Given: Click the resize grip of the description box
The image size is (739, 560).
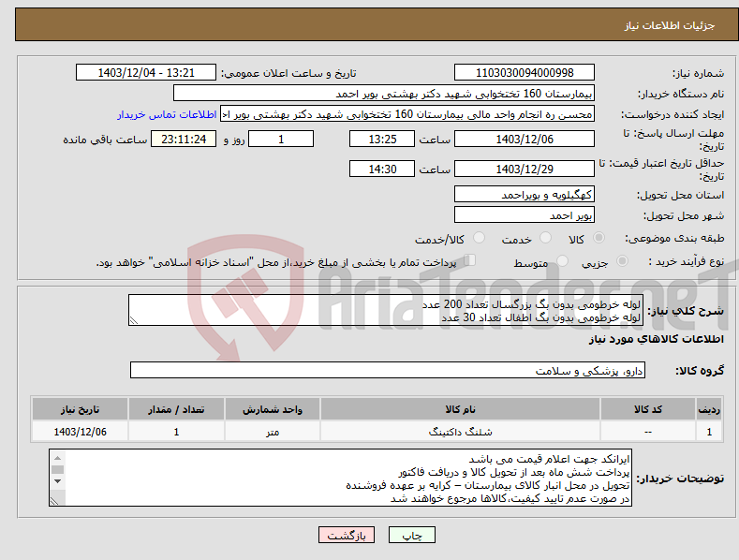Looking at the screenshot, I should tap(134, 320).
